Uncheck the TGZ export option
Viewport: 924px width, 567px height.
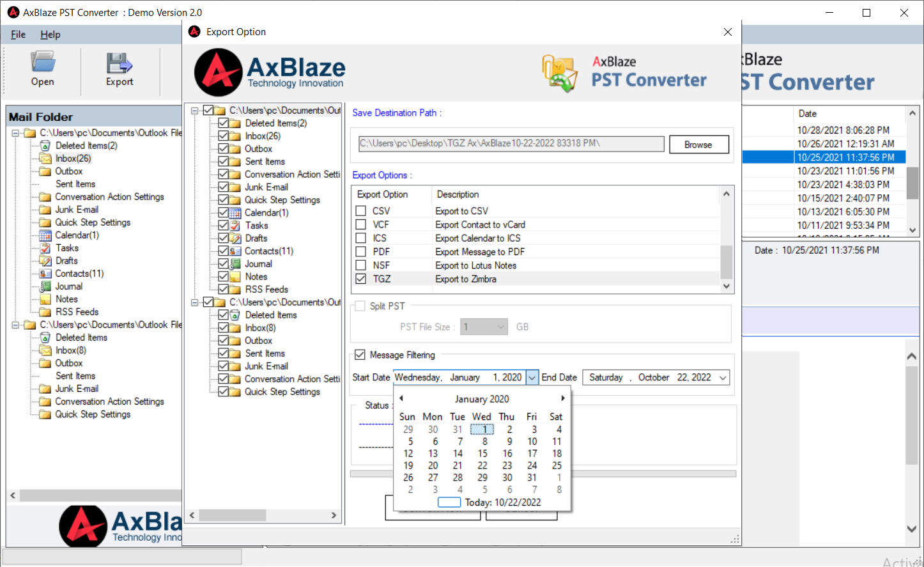(361, 279)
